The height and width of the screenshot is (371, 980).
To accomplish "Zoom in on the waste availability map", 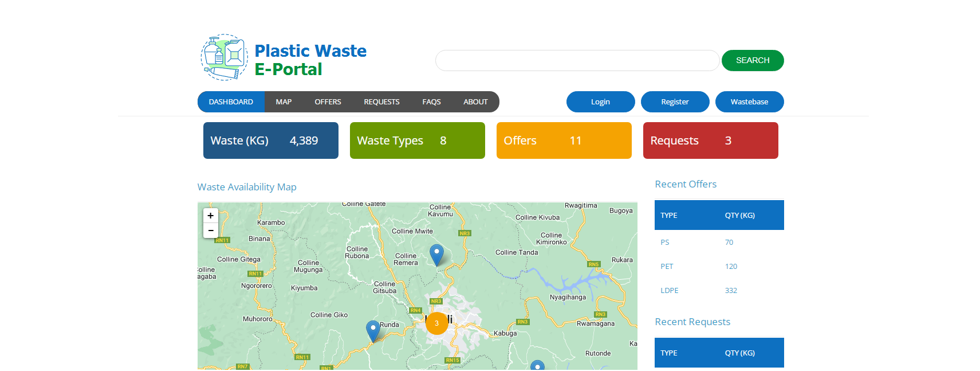I will [211, 216].
